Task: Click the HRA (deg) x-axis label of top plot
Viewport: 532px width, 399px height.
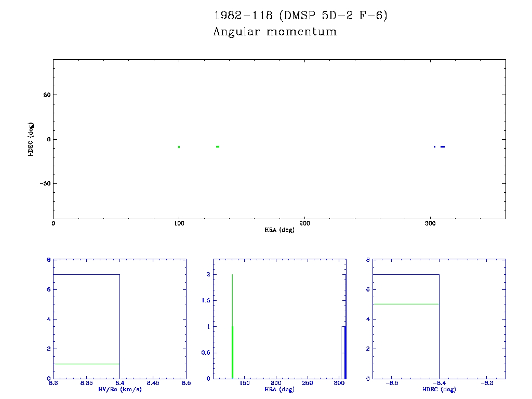Action: pyautogui.click(x=279, y=230)
